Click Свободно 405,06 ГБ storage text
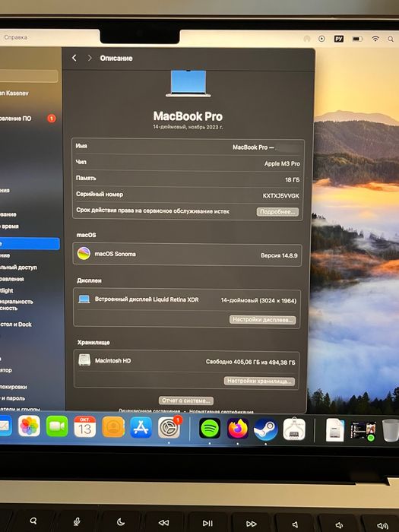The image size is (399, 532). click(250, 362)
